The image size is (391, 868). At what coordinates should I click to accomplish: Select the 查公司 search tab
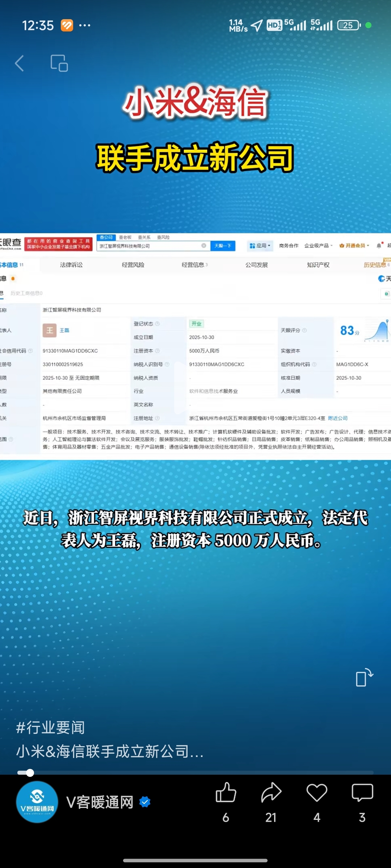pos(106,237)
